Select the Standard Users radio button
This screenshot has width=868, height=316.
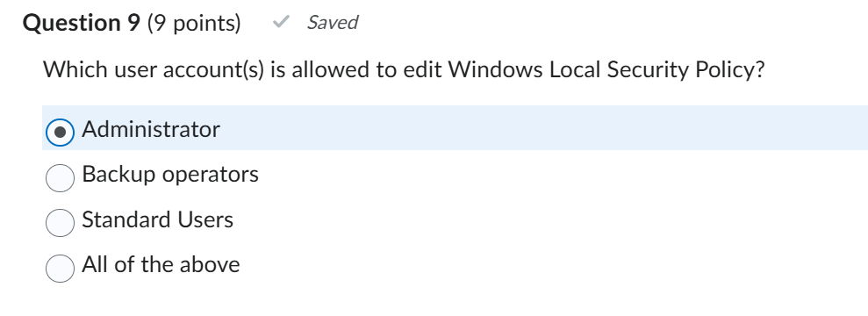60,223
